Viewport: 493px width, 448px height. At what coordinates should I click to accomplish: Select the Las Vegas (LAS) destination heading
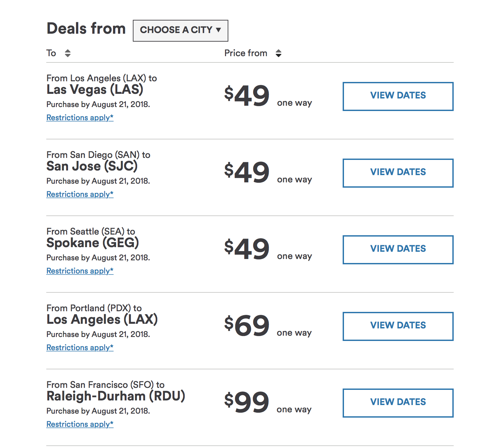click(x=95, y=90)
